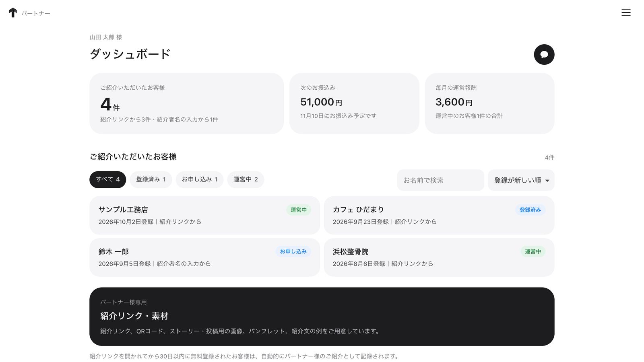Click the お申し込み badge on 鈴木 一郎
The height and width of the screenshot is (362, 644).
click(293, 251)
